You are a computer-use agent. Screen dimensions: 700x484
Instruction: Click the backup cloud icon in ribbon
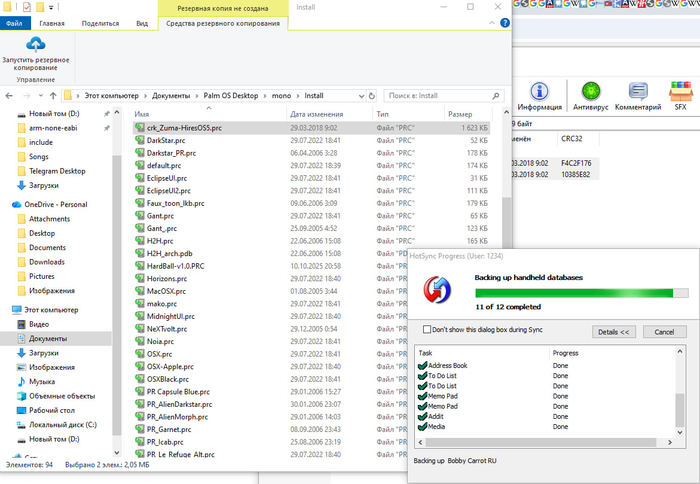click(x=36, y=46)
